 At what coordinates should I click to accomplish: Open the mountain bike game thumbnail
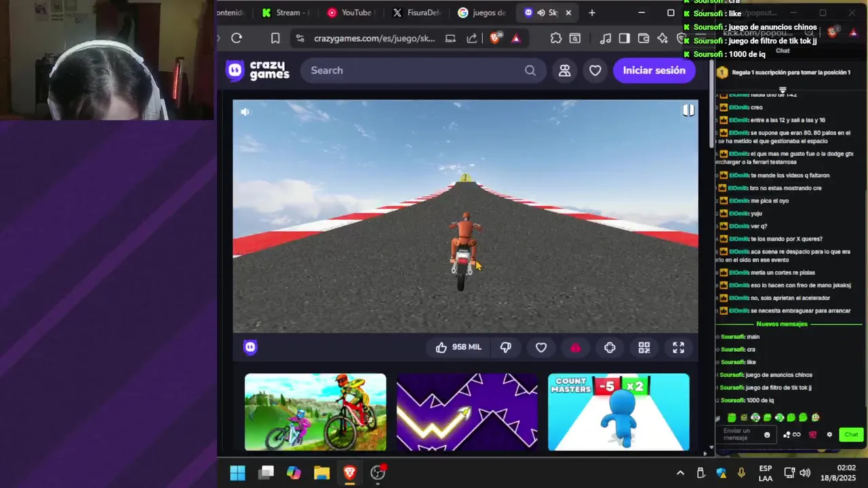315,412
